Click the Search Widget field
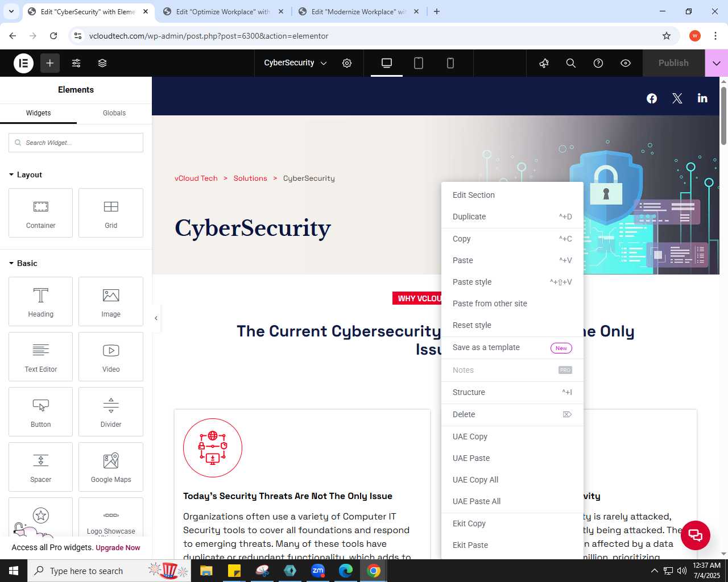 [76, 143]
